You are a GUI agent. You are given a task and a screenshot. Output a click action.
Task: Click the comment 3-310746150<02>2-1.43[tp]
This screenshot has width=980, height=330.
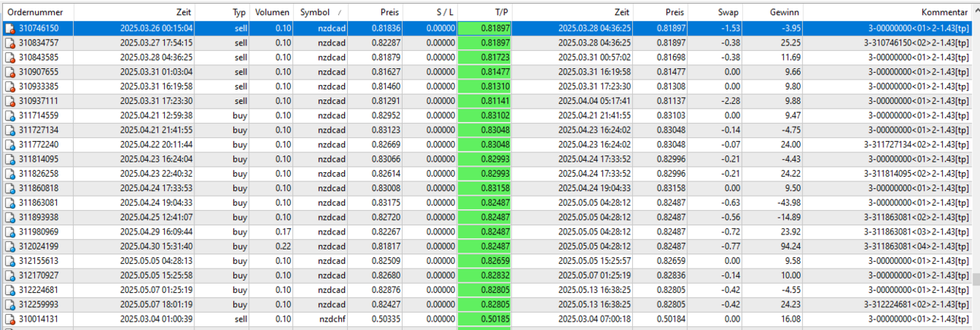click(x=918, y=43)
